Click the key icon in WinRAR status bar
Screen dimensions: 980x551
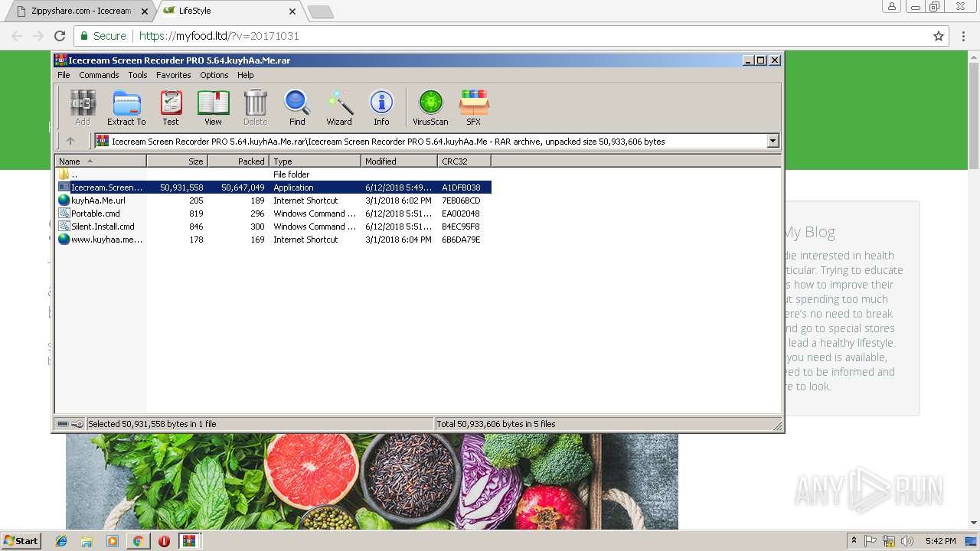coord(77,424)
